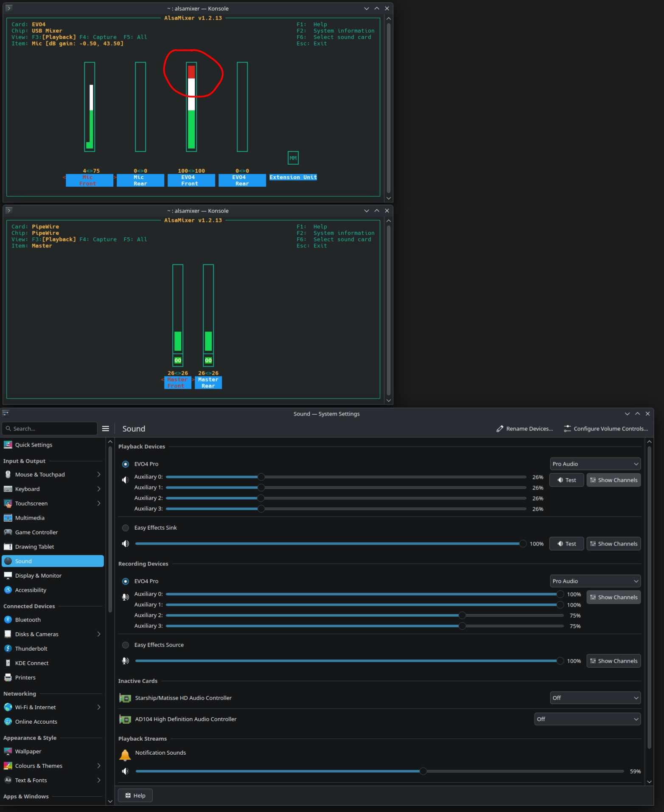Open the Quick Settings sidebar entry

53,444
